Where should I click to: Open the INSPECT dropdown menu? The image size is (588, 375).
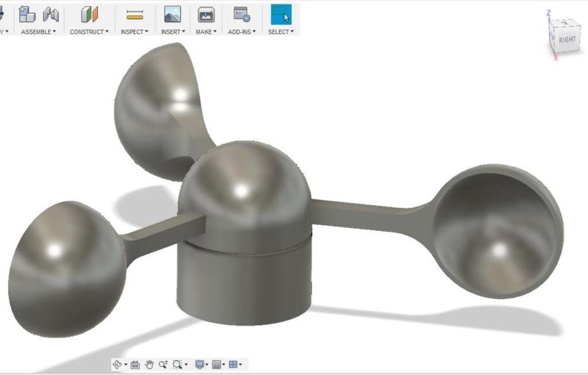(x=135, y=32)
